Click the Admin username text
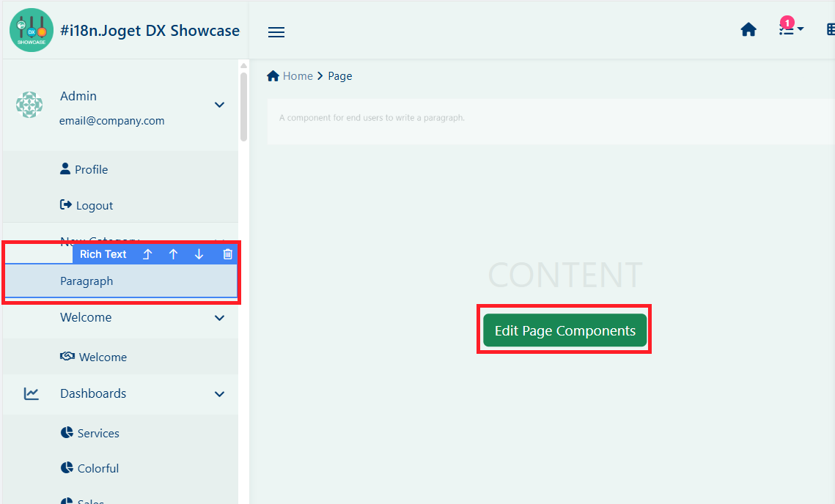The image size is (835, 504). pos(78,96)
